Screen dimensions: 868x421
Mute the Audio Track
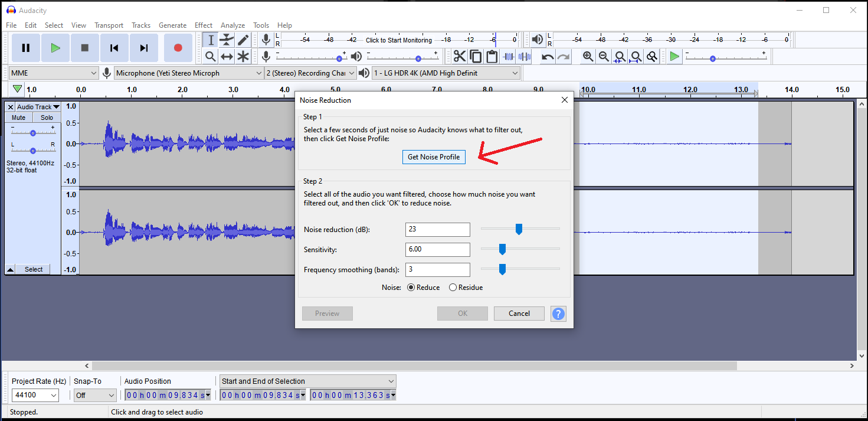click(19, 118)
